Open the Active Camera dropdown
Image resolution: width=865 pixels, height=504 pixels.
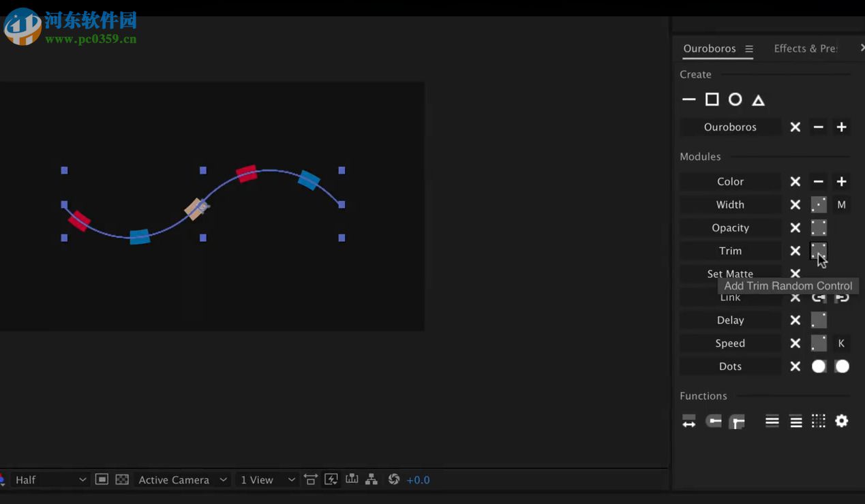point(181,479)
